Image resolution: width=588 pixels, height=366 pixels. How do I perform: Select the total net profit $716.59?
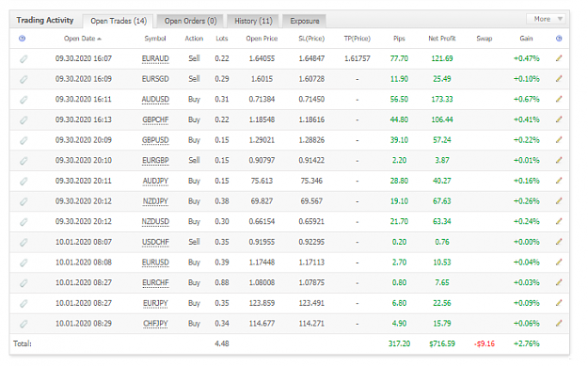pyautogui.click(x=442, y=343)
